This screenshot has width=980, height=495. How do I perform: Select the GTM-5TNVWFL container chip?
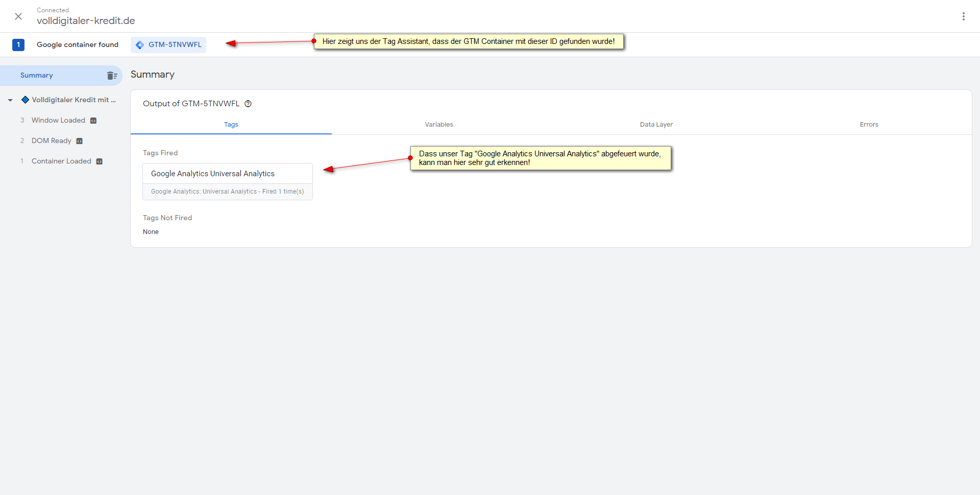coord(168,44)
